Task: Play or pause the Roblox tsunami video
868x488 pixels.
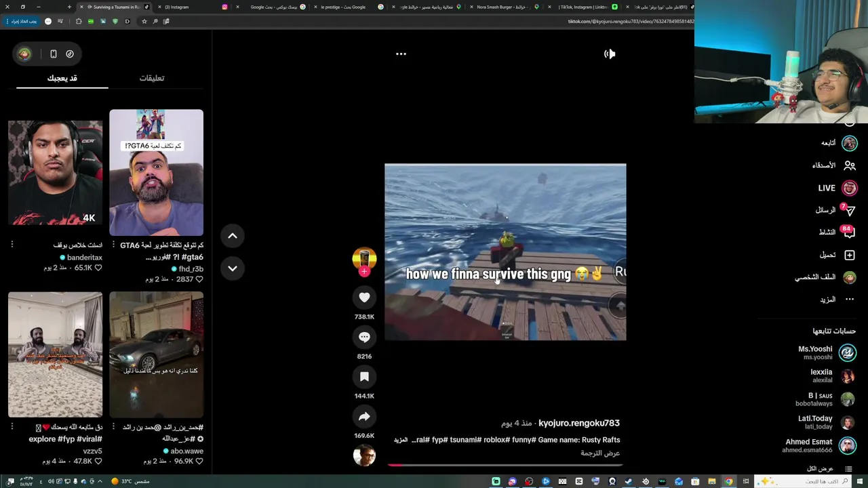Action: tap(505, 251)
